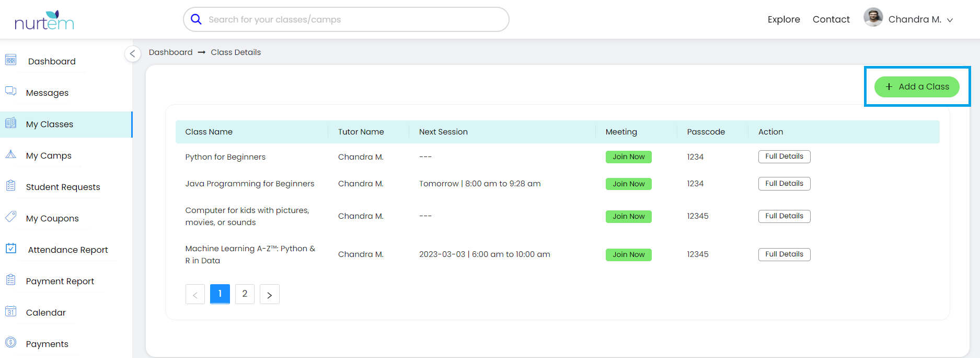The width and height of the screenshot is (980, 358).
Task: Click the My Camps tent icon
Action: (11, 154)
